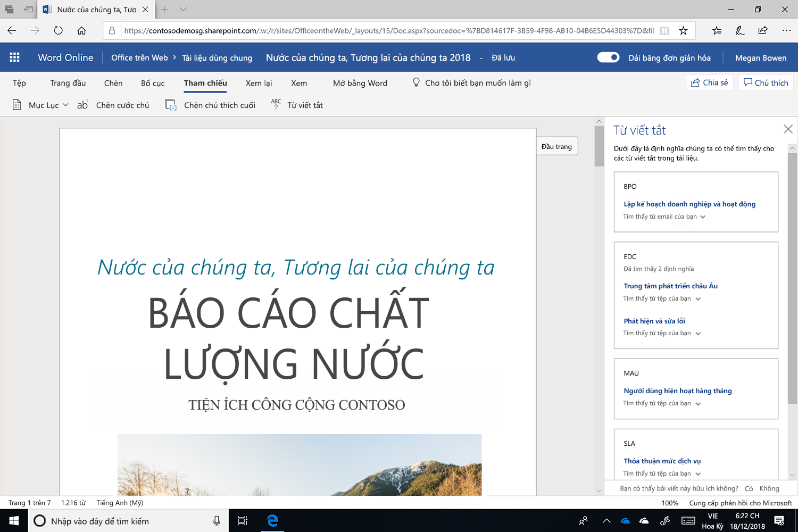
Task: Toggle the simplified ribbon switch
Action: (608, 57)
